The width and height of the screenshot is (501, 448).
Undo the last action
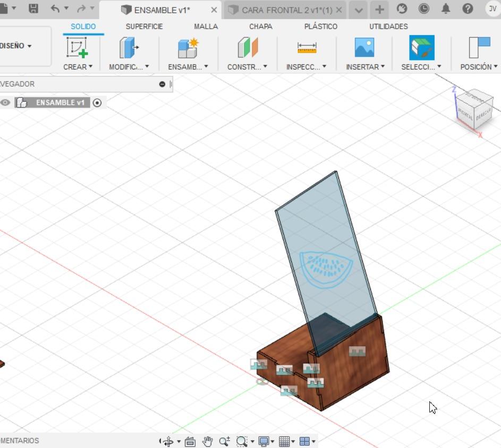(x=55, y=8)
